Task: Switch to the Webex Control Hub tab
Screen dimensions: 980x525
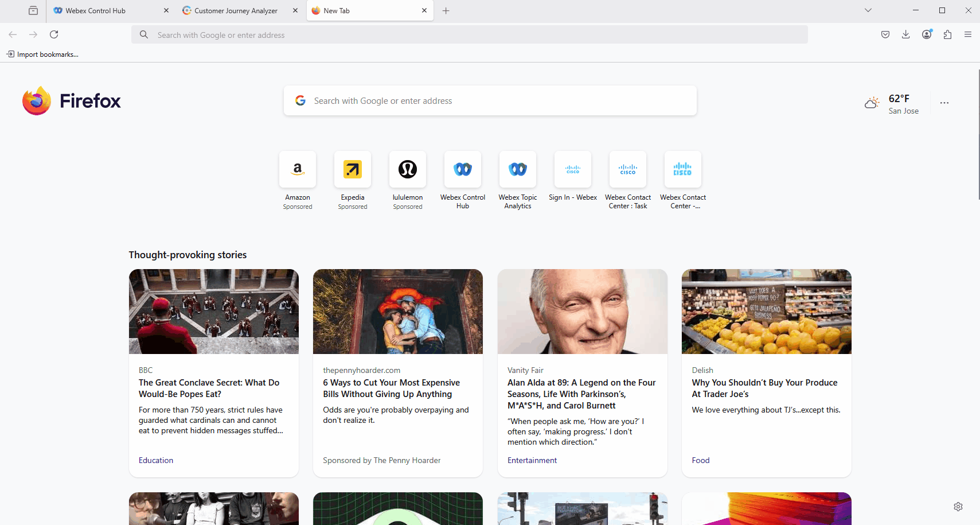Action: tap(103, 10)
